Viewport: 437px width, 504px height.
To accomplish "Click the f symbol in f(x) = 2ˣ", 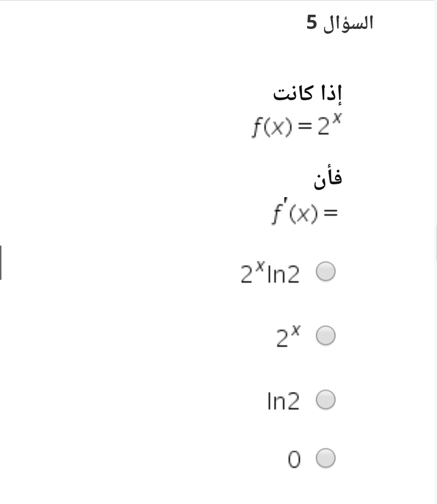I will point(257,127).
